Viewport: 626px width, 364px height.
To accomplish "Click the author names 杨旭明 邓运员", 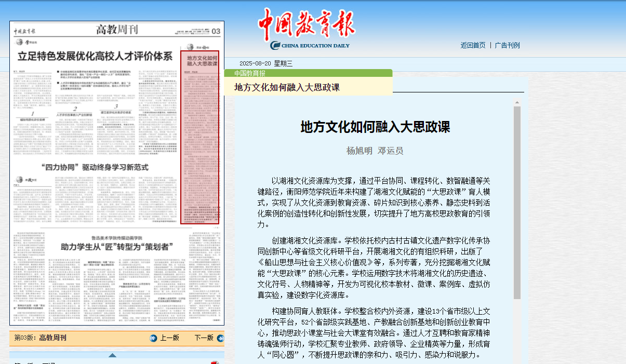I will [375, 151].
